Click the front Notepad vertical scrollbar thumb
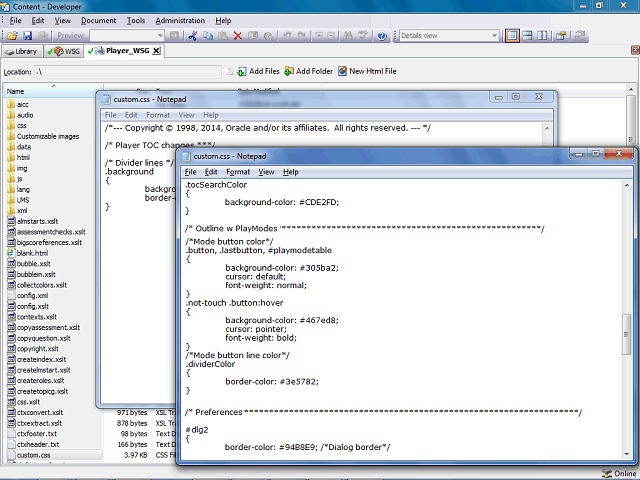This screenshot has height=480, width=640. coord(627,334)
